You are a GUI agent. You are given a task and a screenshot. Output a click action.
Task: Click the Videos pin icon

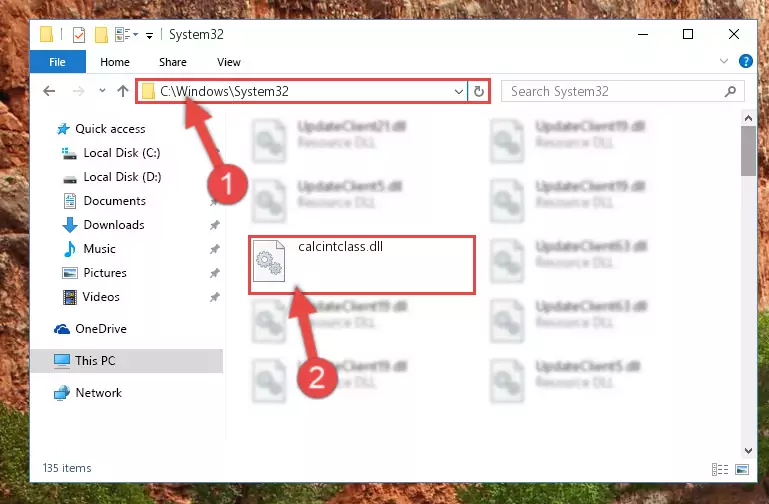tap(214, 297)
